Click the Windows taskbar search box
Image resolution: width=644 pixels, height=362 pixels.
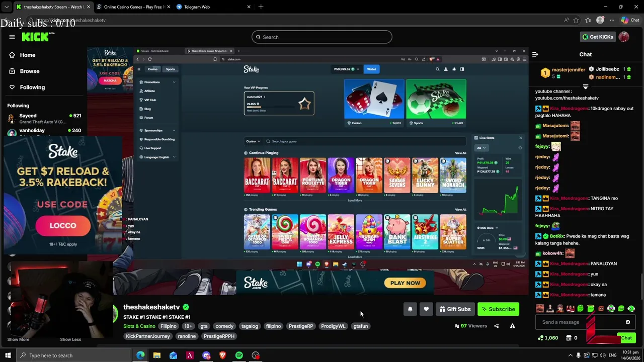(x=73, y=355)
